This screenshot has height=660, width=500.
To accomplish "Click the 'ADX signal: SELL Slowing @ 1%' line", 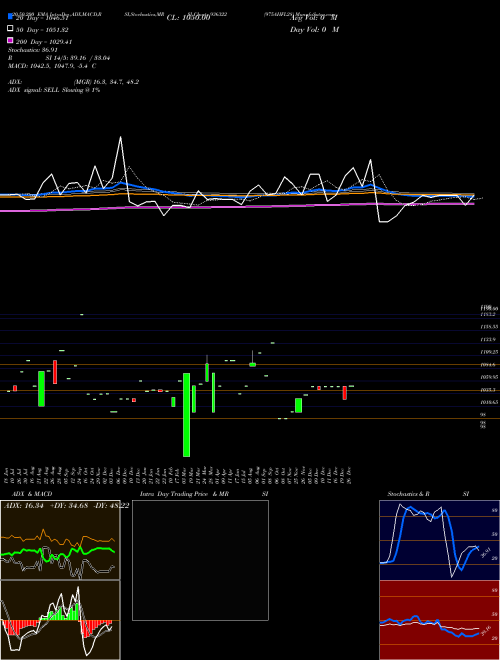I will click(x=54, y=90).
